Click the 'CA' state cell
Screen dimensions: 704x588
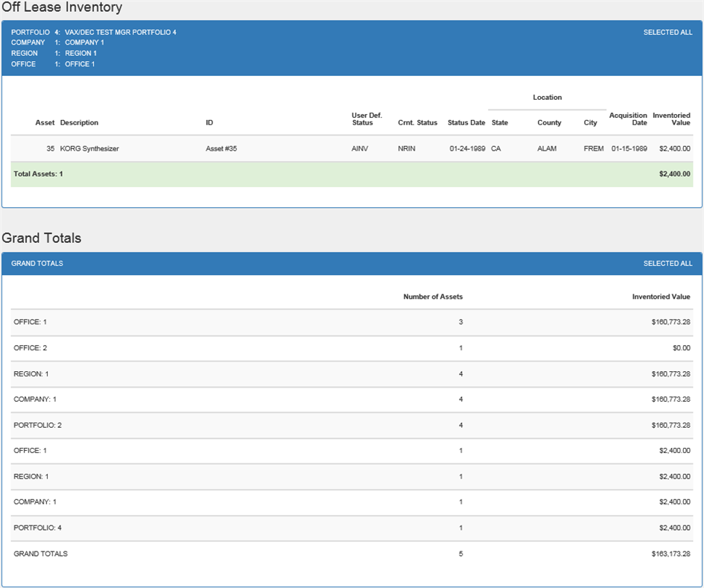(x=495, y=149)
